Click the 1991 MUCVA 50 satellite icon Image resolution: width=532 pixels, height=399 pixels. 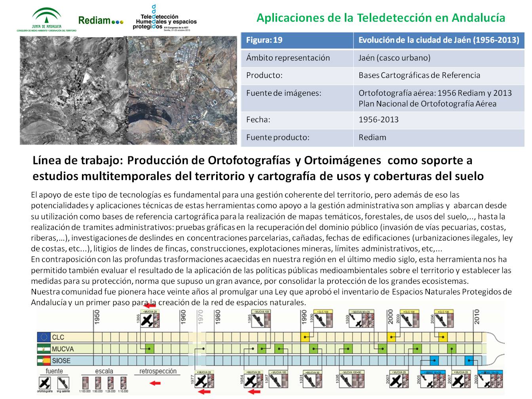point(312,379)
